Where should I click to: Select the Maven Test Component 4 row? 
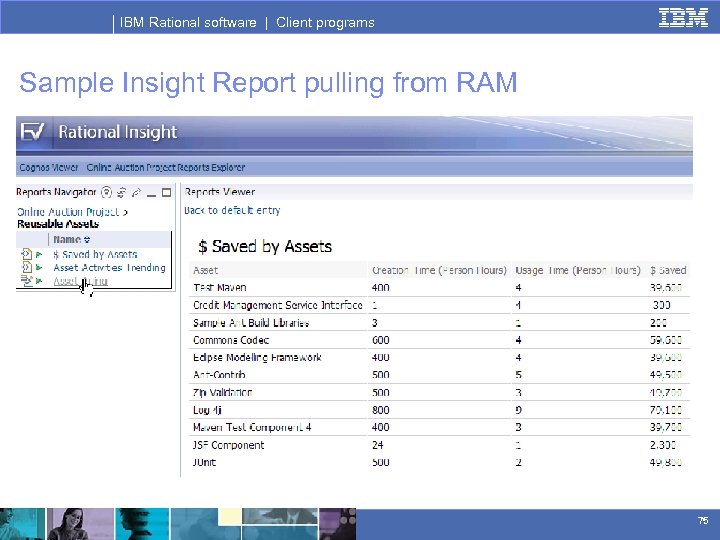tap(439, 427)
